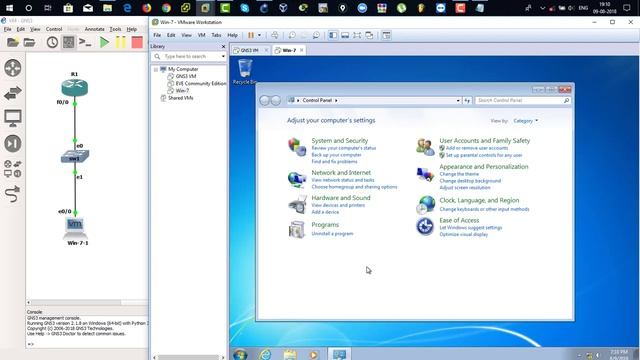Open GNS3 File menu

pos(8,29)
